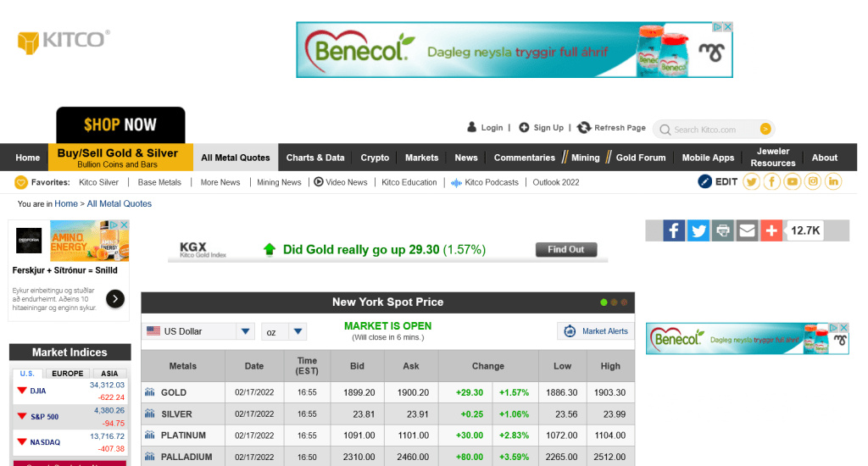Open the YouTube social icon
Screen dimensions: 868x466
tap(793, 181)
